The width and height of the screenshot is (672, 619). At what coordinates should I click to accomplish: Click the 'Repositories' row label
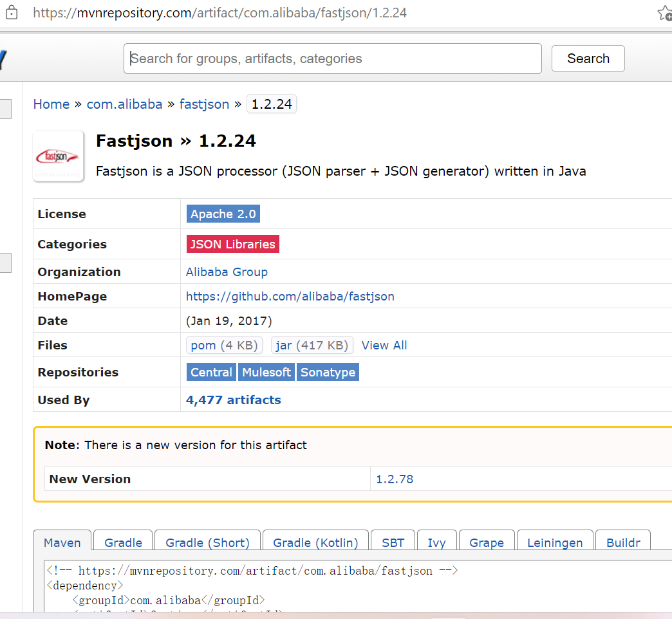(78, 372)
